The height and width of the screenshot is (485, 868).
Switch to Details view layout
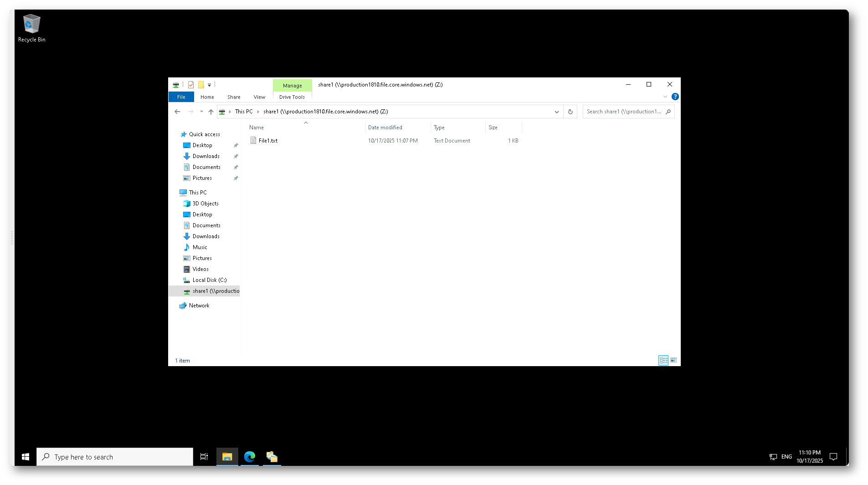pyautogui.click(x=663, y=360)
